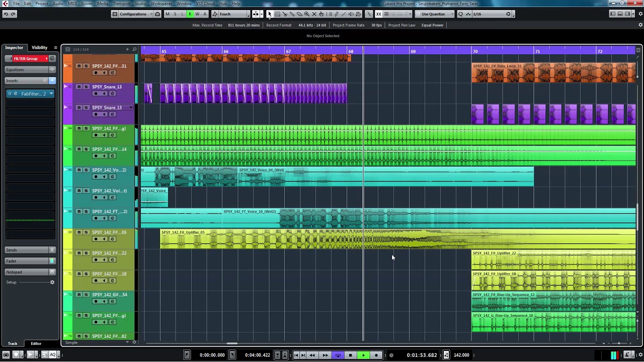Screen dimensions: 644x362
Task: Toggle the Snap on/off button
Action: click(x=378, y=14)
